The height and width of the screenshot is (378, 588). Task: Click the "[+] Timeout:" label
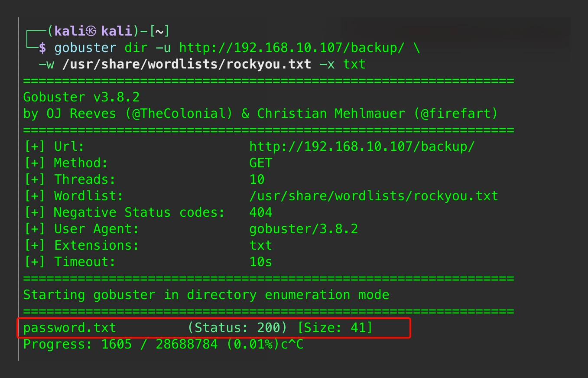[x=70, y=262]
